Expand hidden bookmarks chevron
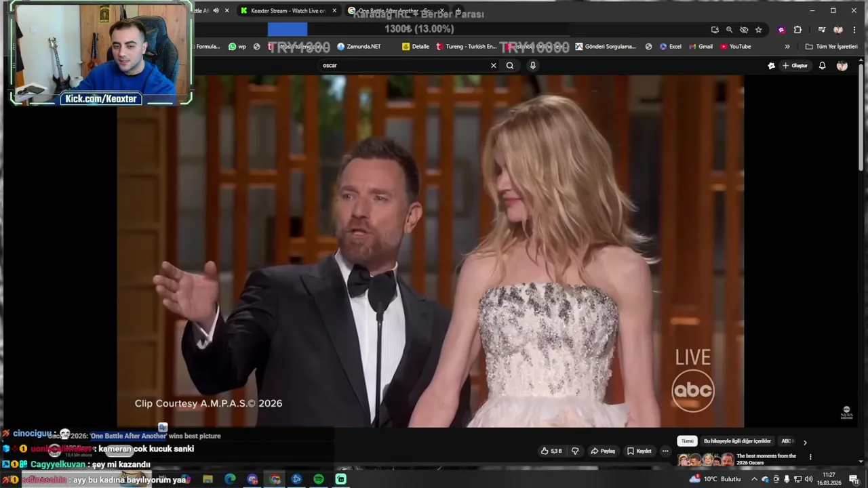This screenshot has width=868, height=488. [x=787, y=47]
